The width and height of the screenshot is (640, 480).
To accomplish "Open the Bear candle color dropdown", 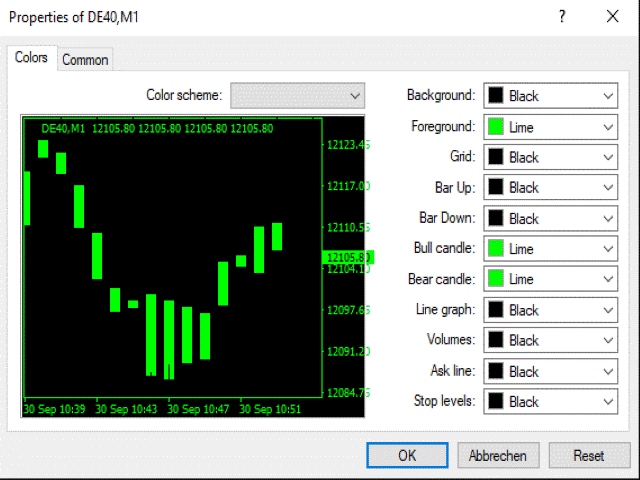I will [x=551, y=279].
